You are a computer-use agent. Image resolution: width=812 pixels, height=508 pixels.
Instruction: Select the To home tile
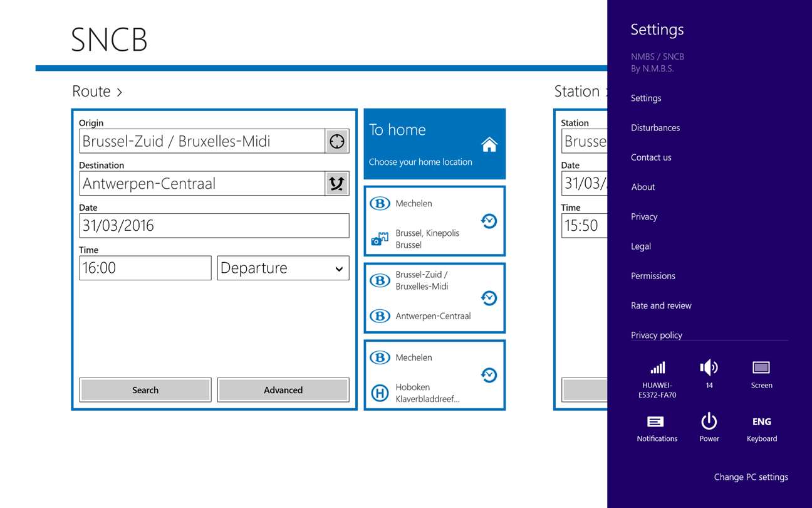click(435, 144)
